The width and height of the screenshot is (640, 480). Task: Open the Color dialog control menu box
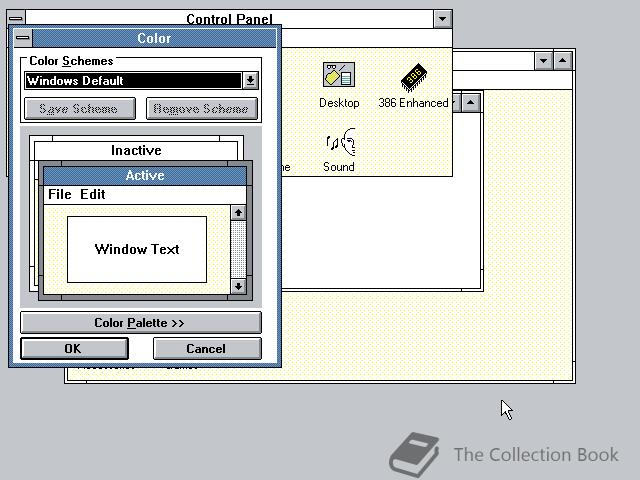pos(23,38)
